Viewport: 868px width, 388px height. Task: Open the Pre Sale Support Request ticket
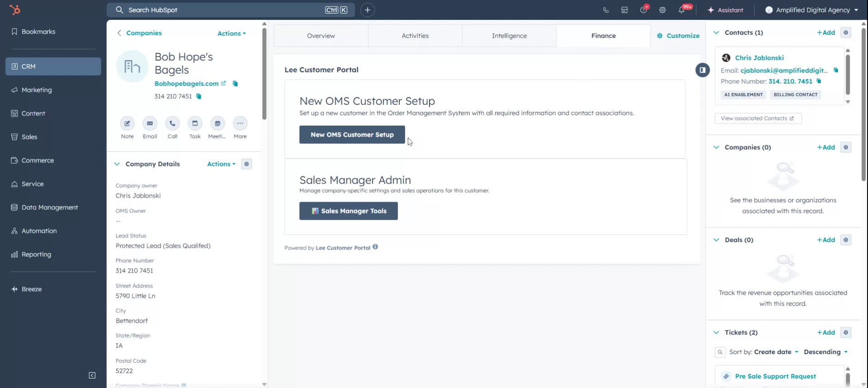click(775, 376)
